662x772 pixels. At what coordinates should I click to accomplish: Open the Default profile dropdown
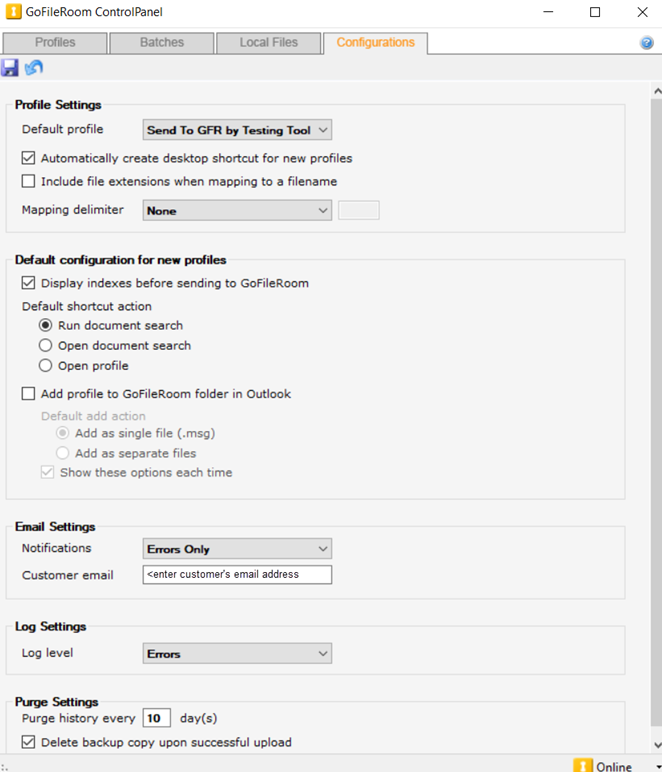[x=237, y=130]
